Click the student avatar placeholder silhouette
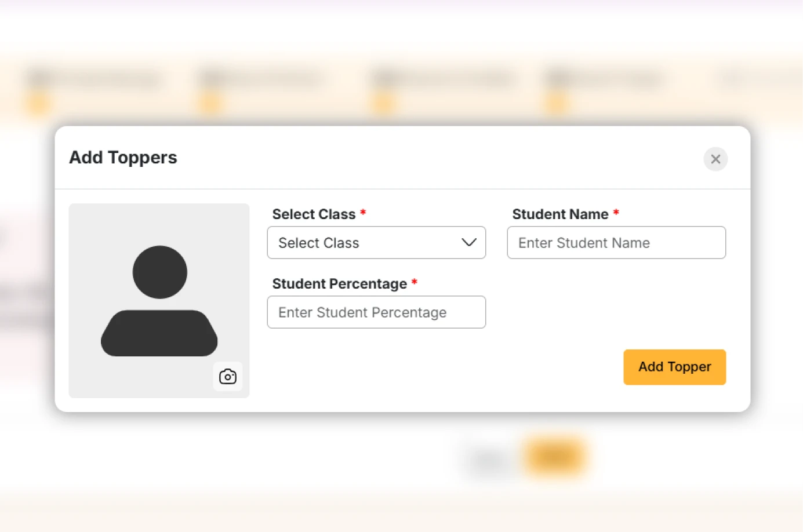 (x=159, y=301)
